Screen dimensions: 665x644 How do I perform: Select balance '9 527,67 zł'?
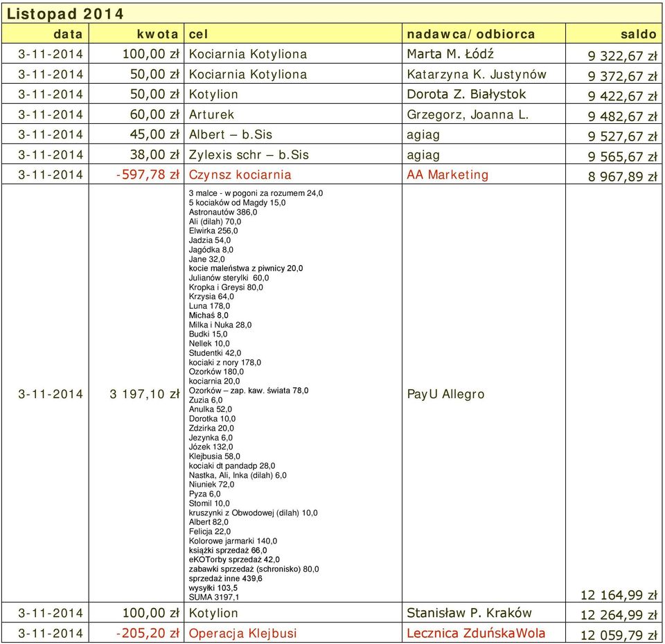pos(622,136)
